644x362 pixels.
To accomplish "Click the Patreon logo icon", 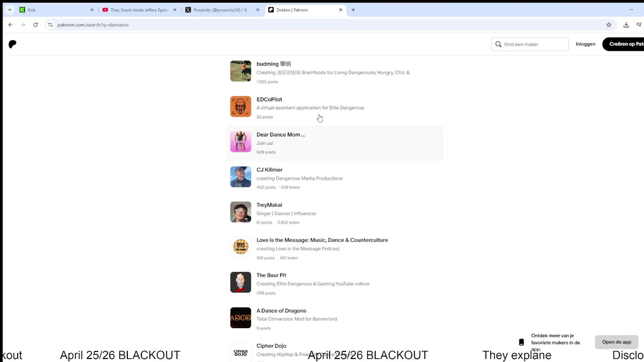I will click(x=13, y=44).
